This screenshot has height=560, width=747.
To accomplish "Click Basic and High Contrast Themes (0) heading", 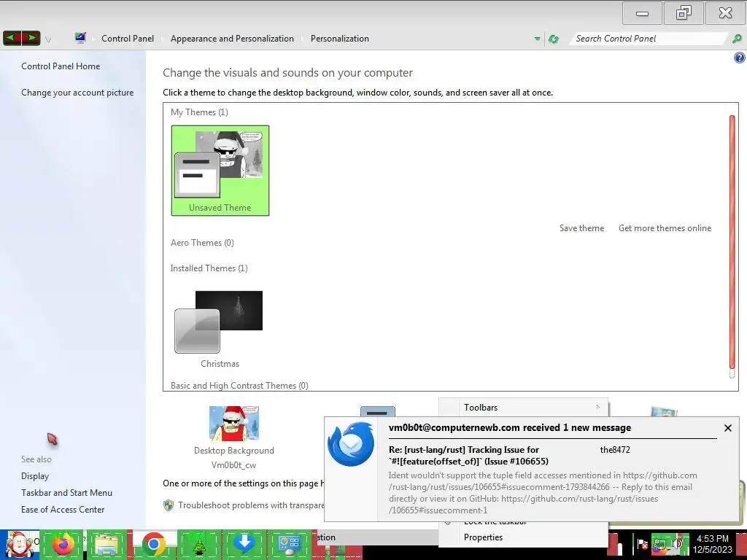I will pos(239,386).
